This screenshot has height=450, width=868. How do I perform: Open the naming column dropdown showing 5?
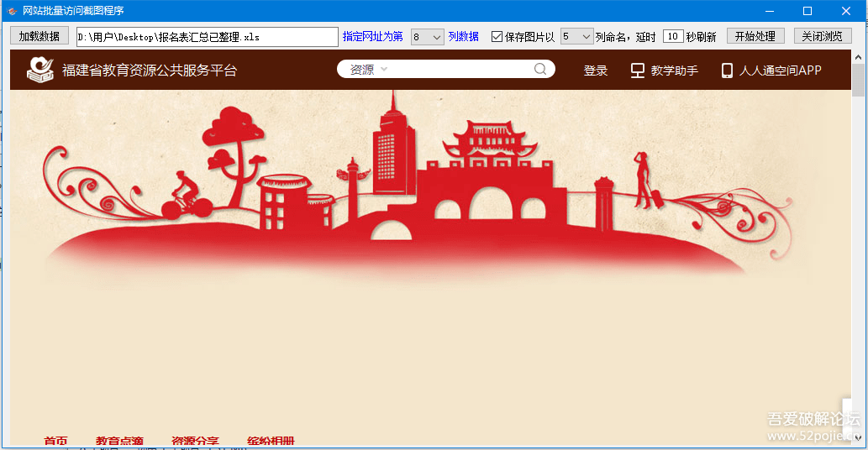point(576,36)
